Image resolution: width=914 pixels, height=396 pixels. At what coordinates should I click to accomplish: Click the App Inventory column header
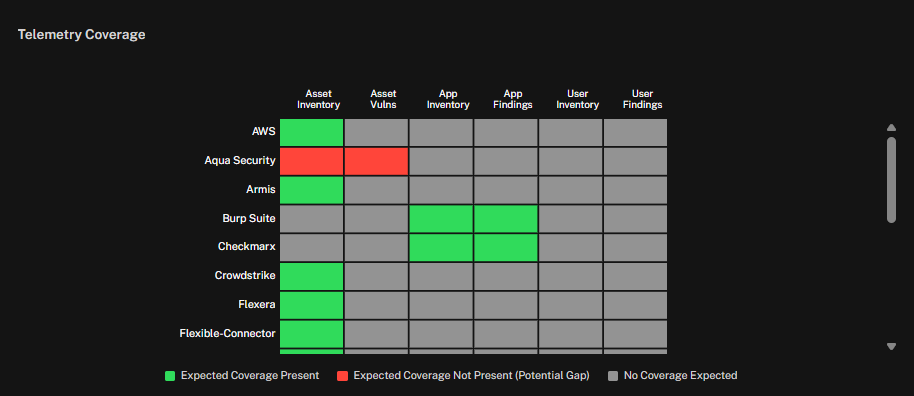click(x=448, y=99)
